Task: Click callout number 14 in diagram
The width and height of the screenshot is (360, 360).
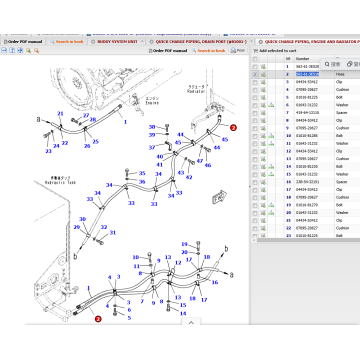Action: 183,313
